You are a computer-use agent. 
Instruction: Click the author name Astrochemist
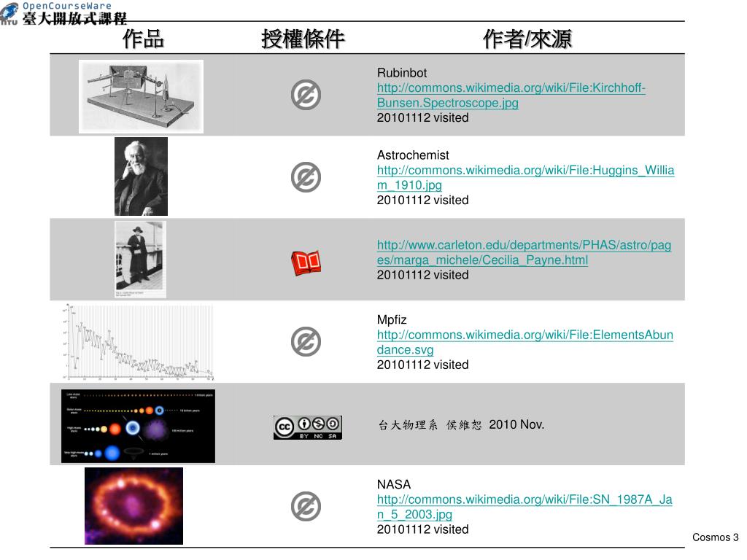[413, 155]
